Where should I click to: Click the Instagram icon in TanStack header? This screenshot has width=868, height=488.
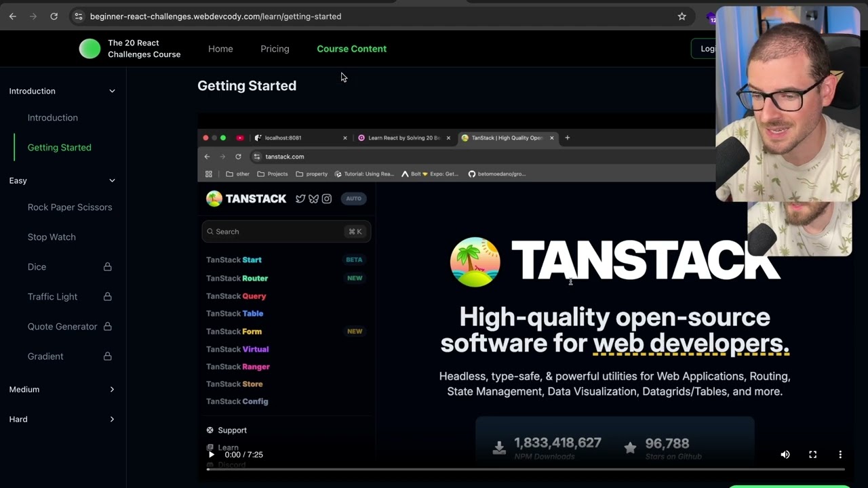click(327, 199)
